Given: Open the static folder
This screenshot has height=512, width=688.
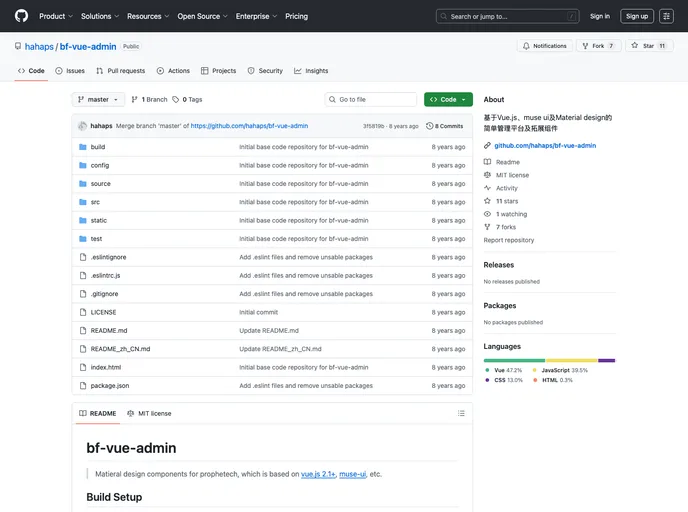Looking at the screenshot, I should 99,221.
